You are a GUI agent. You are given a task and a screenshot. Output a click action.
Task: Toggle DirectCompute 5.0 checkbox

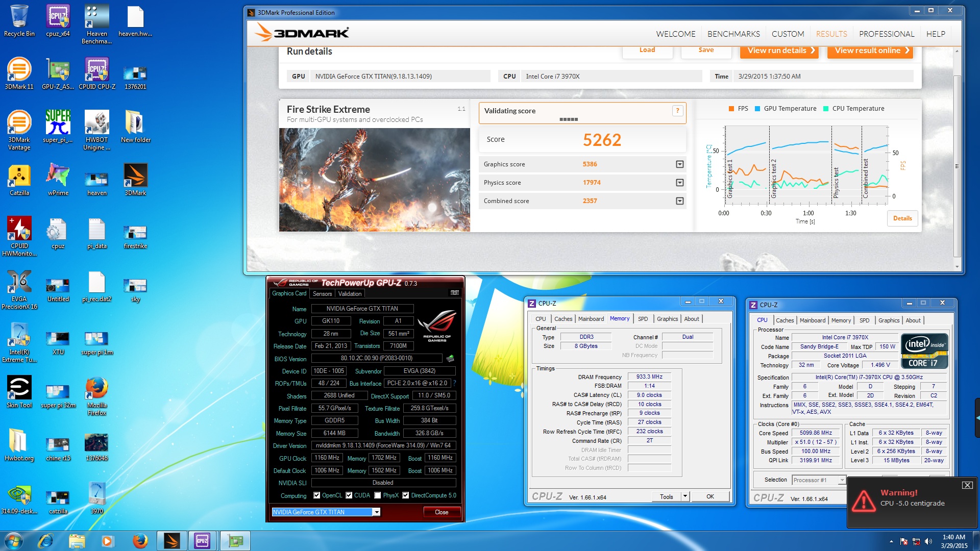click(x=406, y=495)
